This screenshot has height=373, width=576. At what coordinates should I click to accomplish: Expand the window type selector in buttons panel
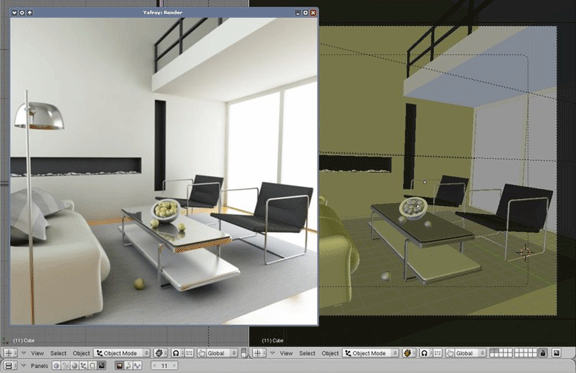(x=10, y=366)
